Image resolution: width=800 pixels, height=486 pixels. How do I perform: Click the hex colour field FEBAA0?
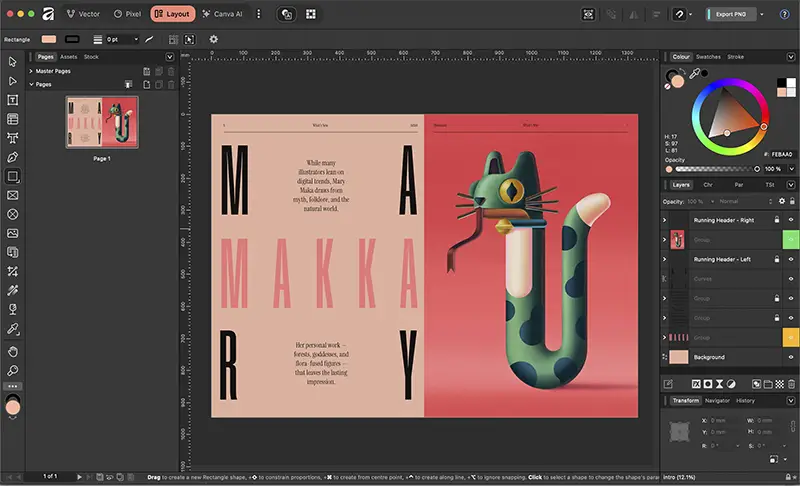coord(781,154)
